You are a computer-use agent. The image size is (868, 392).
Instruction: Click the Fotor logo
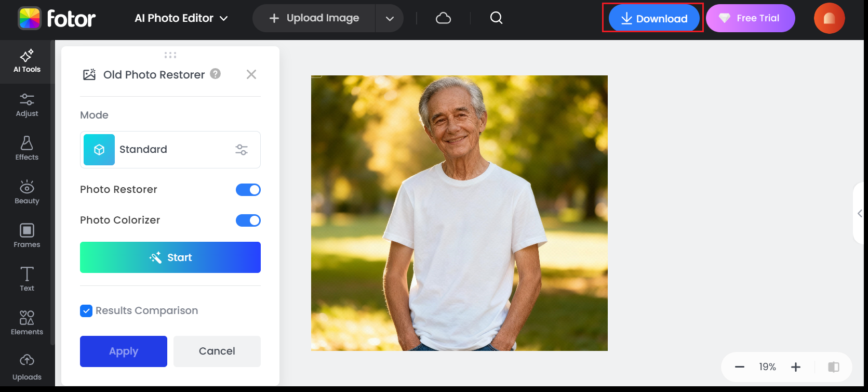click(x=57, y=18)
